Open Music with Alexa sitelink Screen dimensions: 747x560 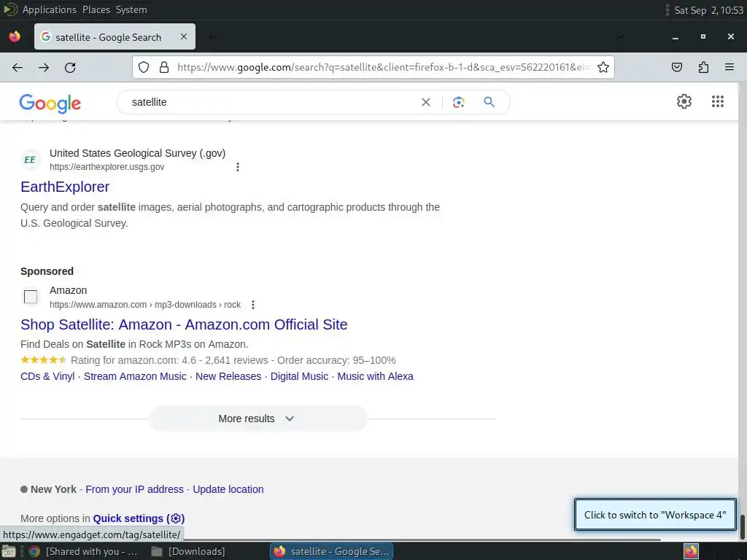(x=376, y=376)
